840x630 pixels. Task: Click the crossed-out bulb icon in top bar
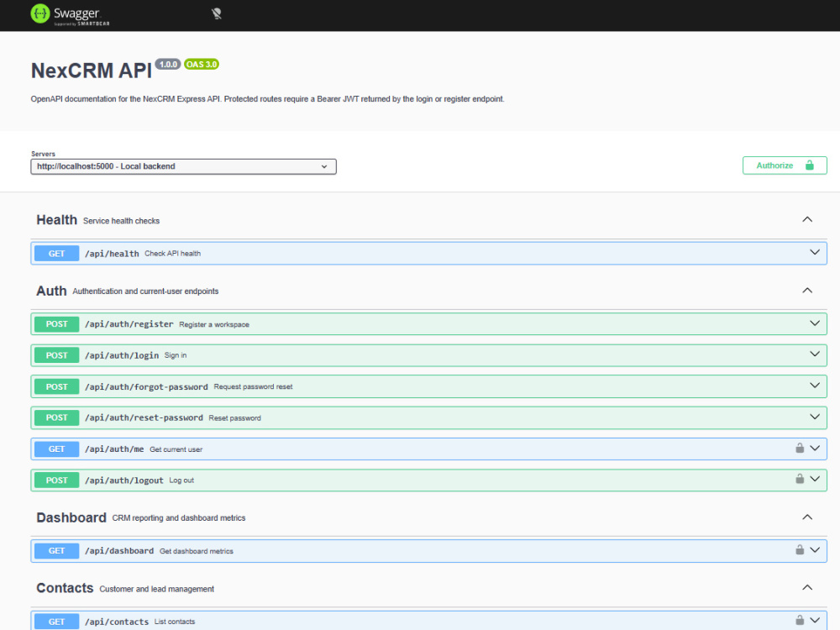tap(217, 14)
